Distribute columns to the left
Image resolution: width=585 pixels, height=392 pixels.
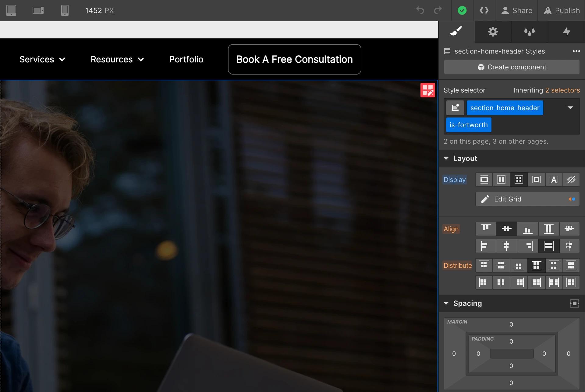pos(484,282)
